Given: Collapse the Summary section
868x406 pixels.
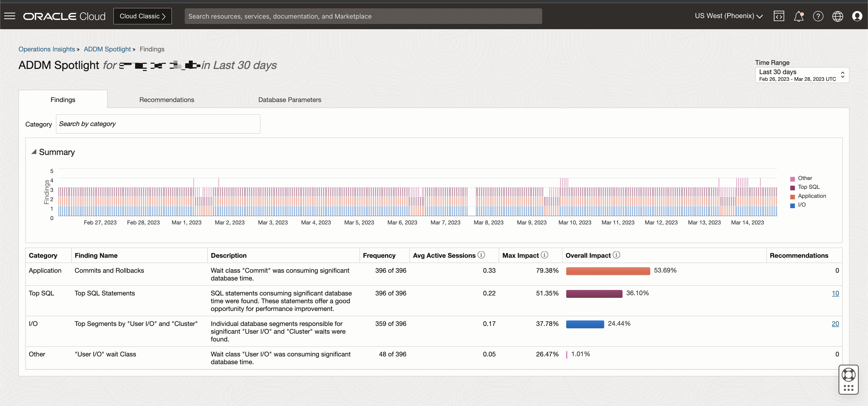Looking at the screenshot, I should 35,151.
